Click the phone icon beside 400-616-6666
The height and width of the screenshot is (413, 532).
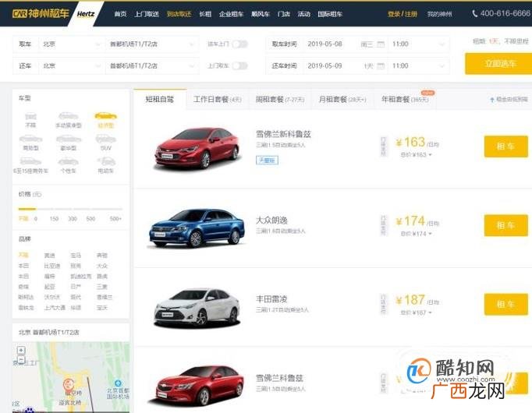coord(474,13)
